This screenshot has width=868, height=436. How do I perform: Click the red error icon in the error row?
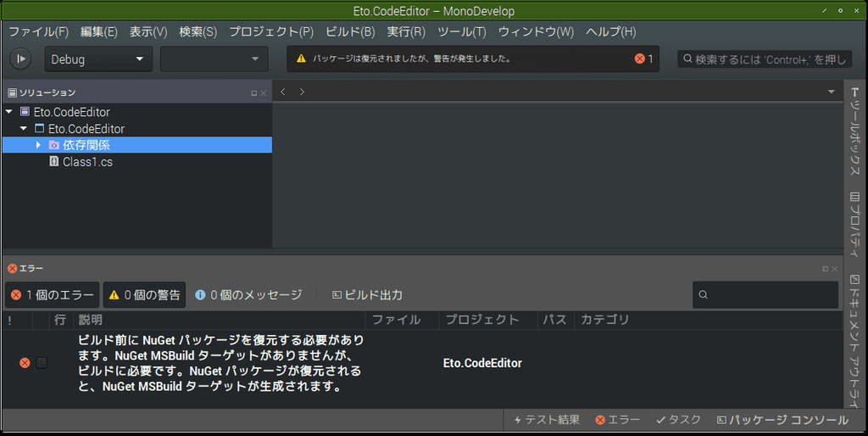tap(25, 363)
